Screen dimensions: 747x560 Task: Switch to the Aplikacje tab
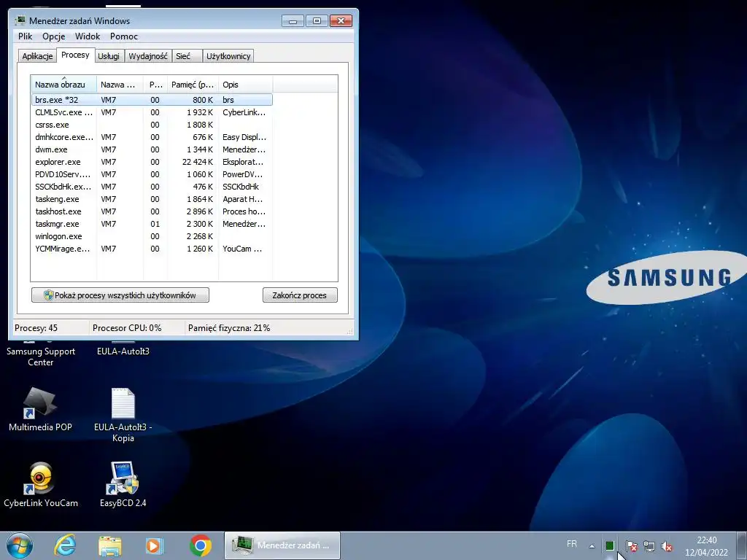click(x=37, y=56)
